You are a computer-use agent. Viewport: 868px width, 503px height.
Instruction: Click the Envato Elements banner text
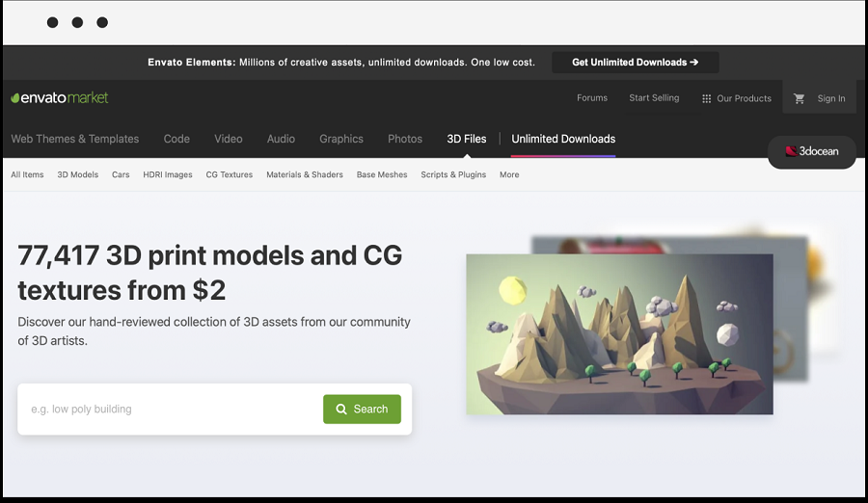(341, 63)
